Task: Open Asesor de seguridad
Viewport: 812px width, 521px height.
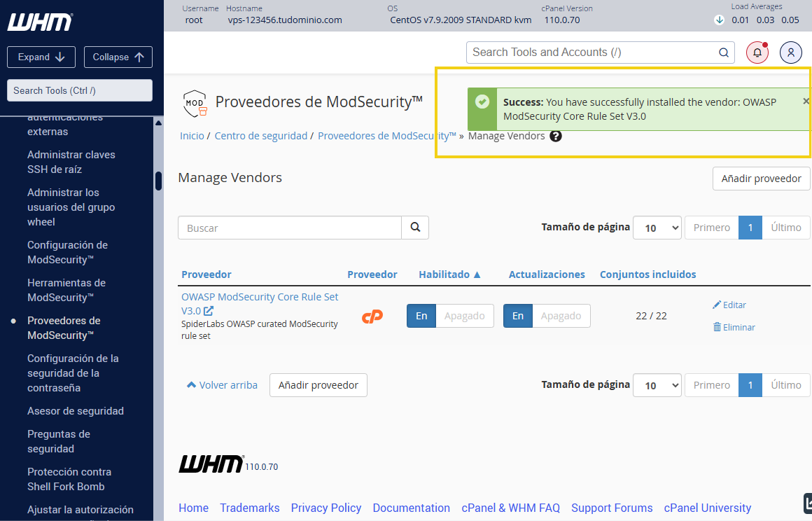Action: pos(76,411)
